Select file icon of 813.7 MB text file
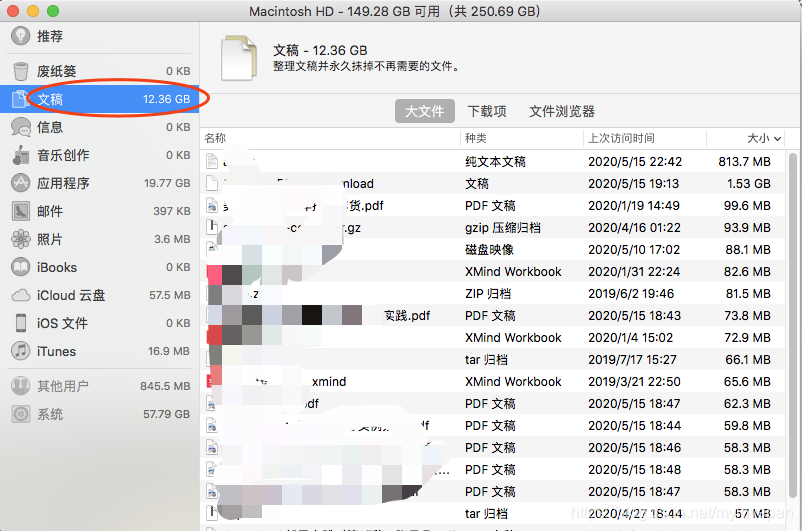 pyautogui.click(x=212, y=161)
